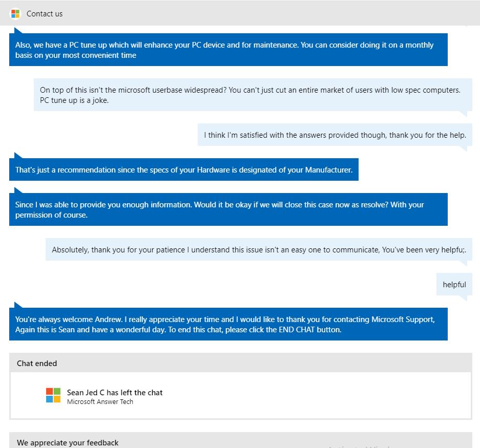
Task: Click the "Sean Jed C has left the chat" text
Action: [115, 393]
